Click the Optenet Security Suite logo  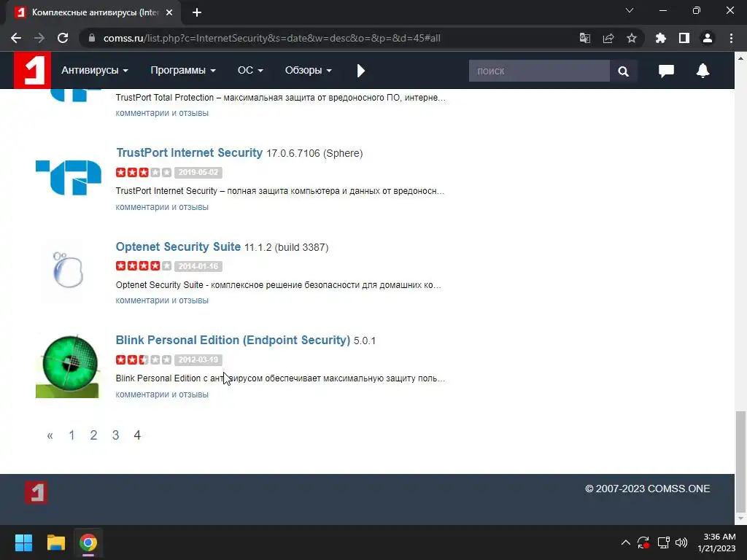point(68,270)
